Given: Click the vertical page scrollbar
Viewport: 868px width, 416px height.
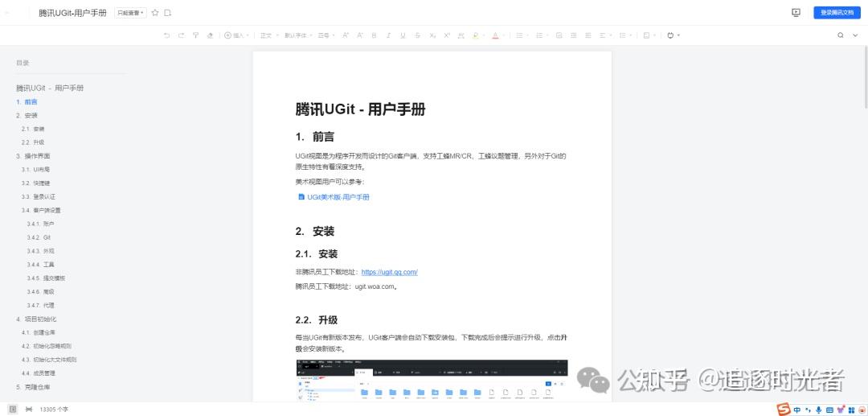Looking at the screenshot, I should point(865,77).
